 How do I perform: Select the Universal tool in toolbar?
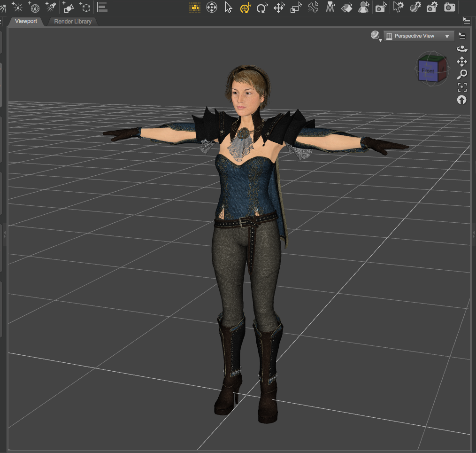pyautogui.click(x=245, y=8)
